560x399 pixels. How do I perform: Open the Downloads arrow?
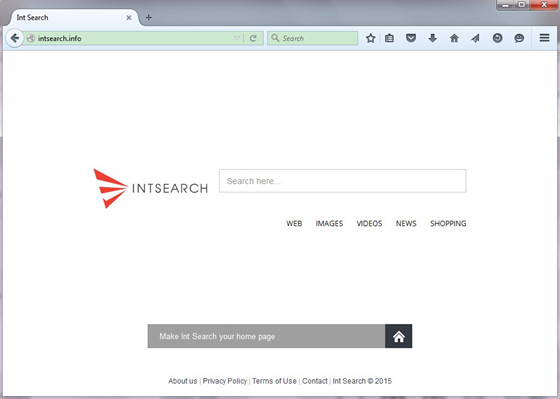pos(432,38)
